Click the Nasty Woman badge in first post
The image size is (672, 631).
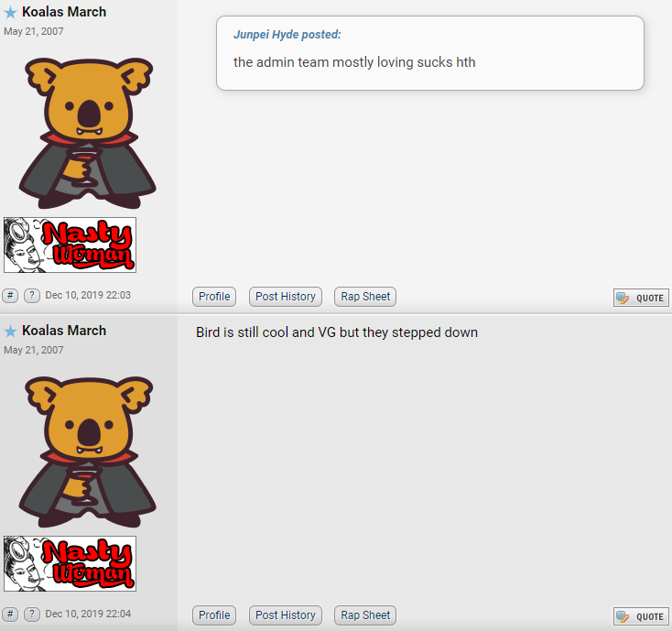pos(70,245)
